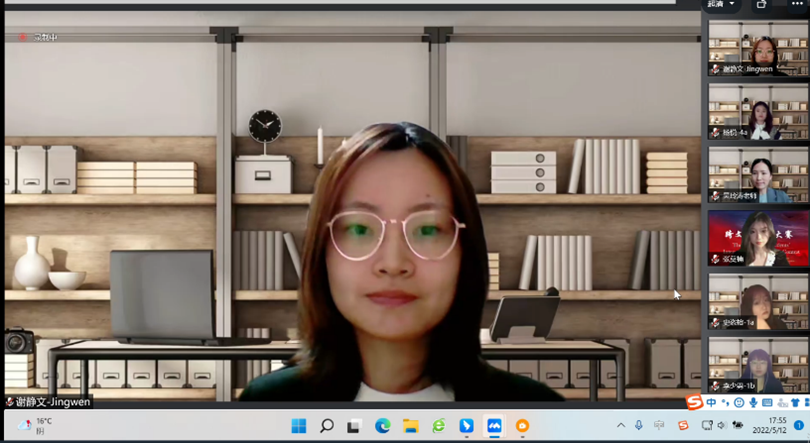Select the 谢静文-Jingwen participant thumbnail

(758, 49)
